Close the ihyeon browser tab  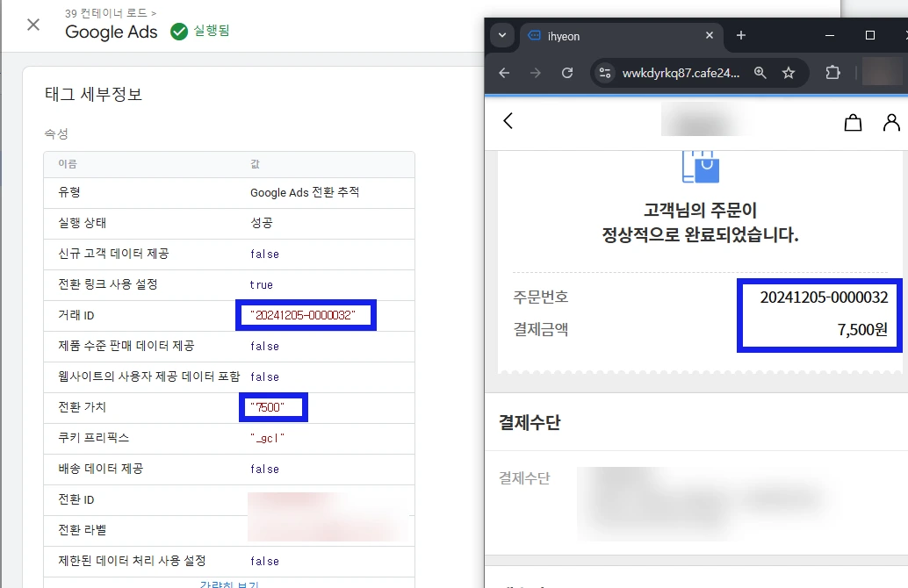tap(710, 35)
